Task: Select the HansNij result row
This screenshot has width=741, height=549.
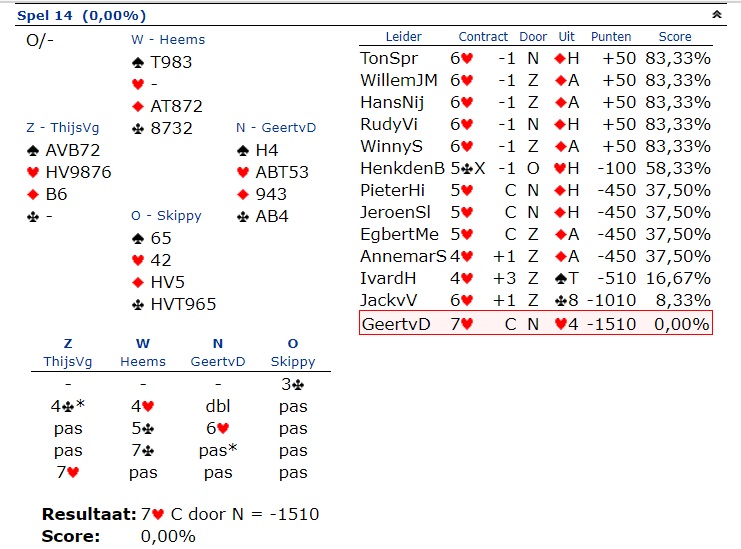Action: pyautogui.click(x=535, y=102)
